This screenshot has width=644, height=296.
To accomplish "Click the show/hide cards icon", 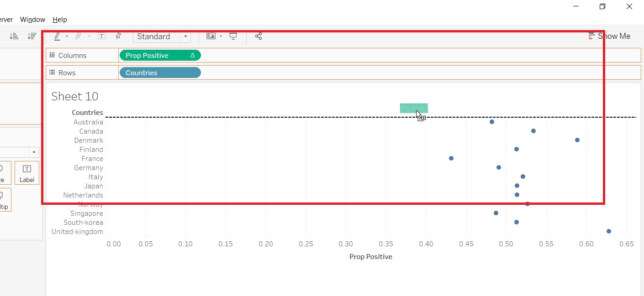I will click(211, 36).
